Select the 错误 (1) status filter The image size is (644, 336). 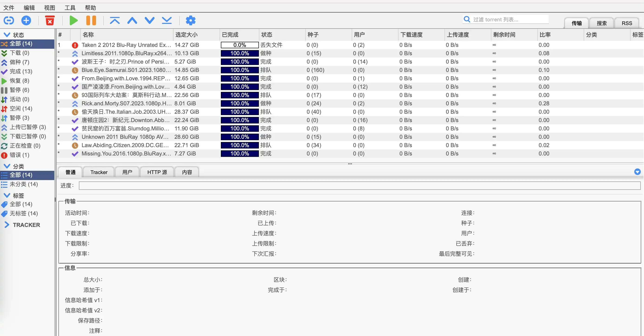tap(19, 155)
